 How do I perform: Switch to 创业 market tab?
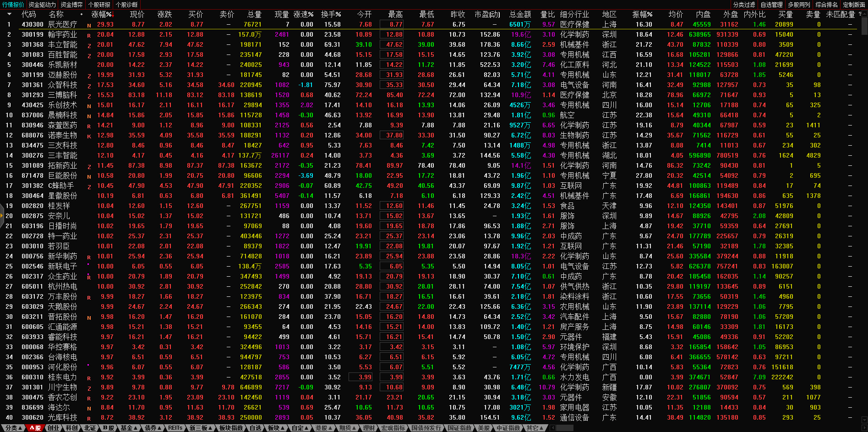(54, 428)
